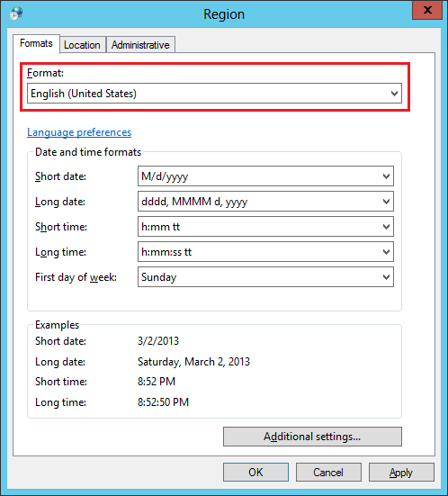Click the Short date chevron arrow
The height and width of the screenshot is (496, 448).
click(386, 176)
